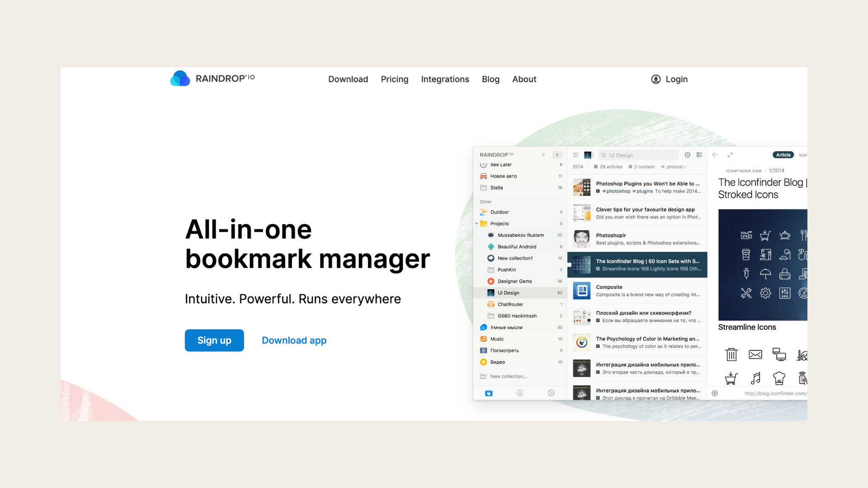Screen dimensions: 868x488
Task: Expand the Other collections group
Action: tap(486, 201)
